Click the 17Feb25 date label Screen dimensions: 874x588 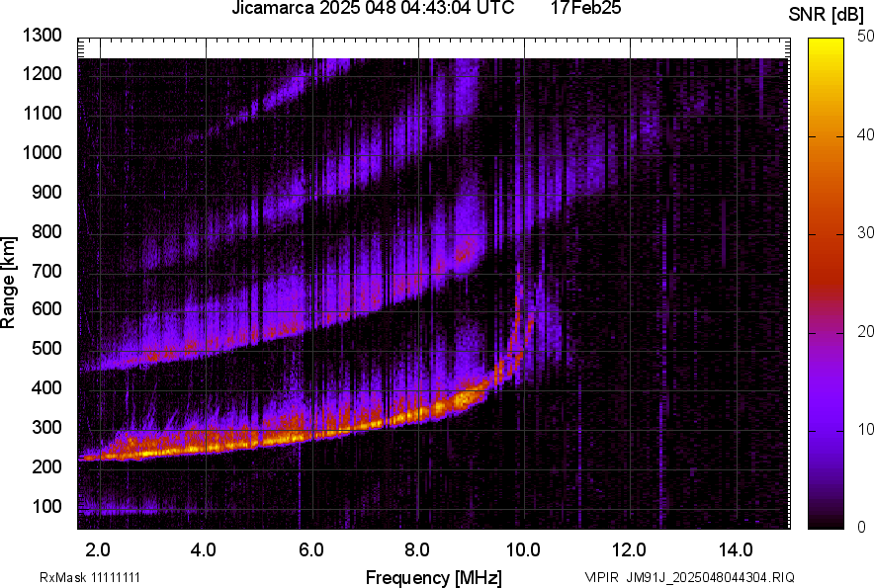pyautogui.click(x=584, y=10)
